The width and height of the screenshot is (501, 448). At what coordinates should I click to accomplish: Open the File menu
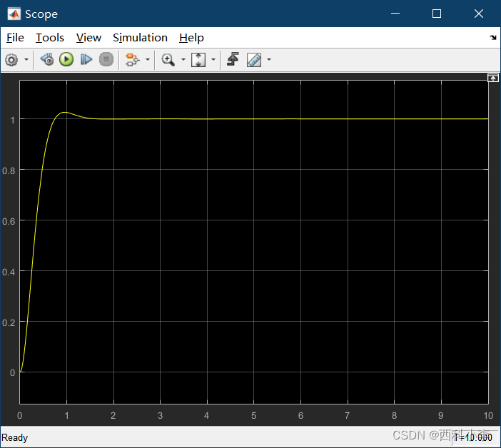click(15, 38)
